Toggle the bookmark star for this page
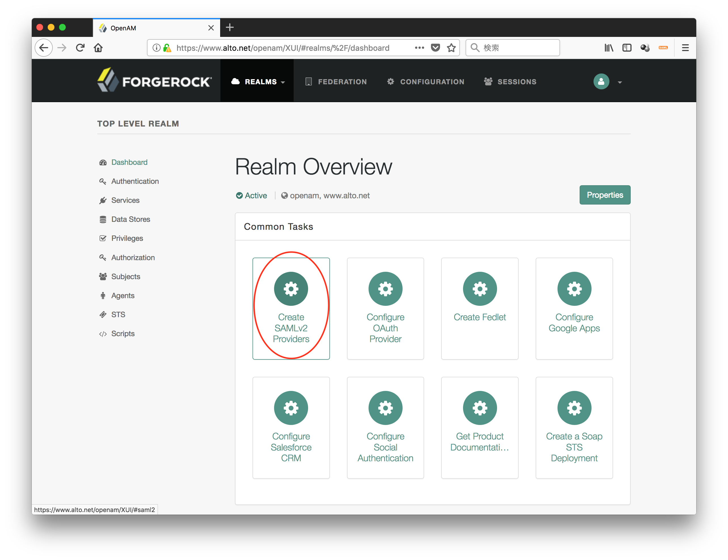Image resolution: width=728 pixels, height=560 pixels. pyautogui.click(x=452, y=48)
